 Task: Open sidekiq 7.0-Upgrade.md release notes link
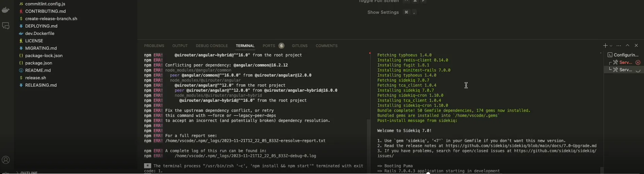(x=521, y=146)
